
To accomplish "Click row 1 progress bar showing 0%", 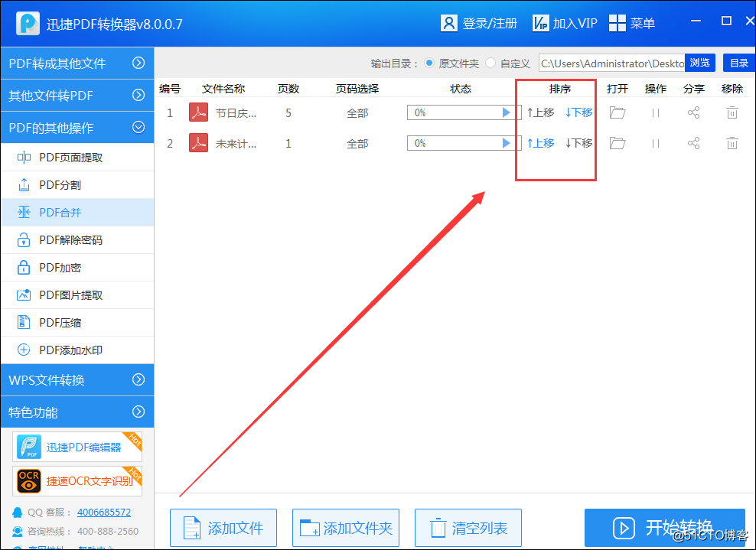I will pos(464,112).
